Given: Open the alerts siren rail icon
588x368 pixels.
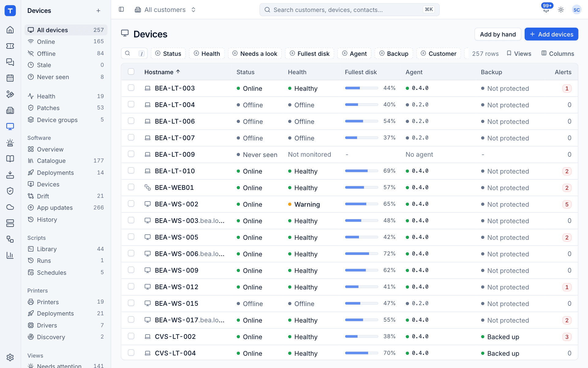Looking at the screenshot, I should click(x=10, y=143).
